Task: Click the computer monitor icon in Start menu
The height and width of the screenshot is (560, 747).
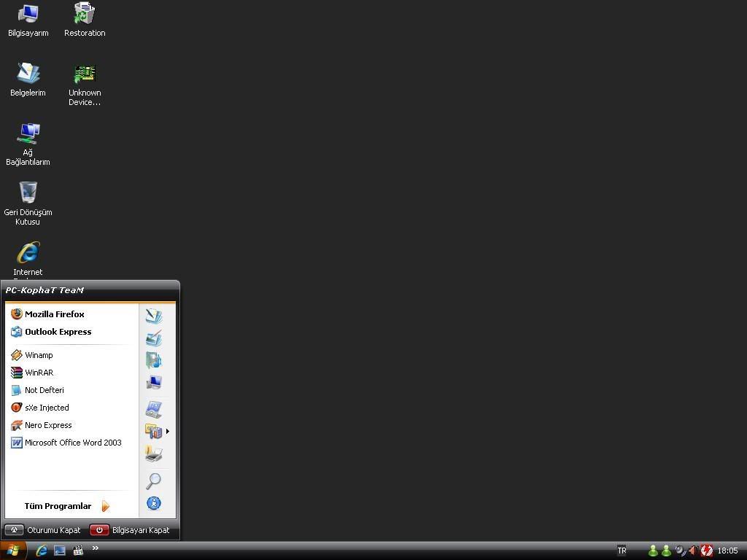Action: point(154,382)
